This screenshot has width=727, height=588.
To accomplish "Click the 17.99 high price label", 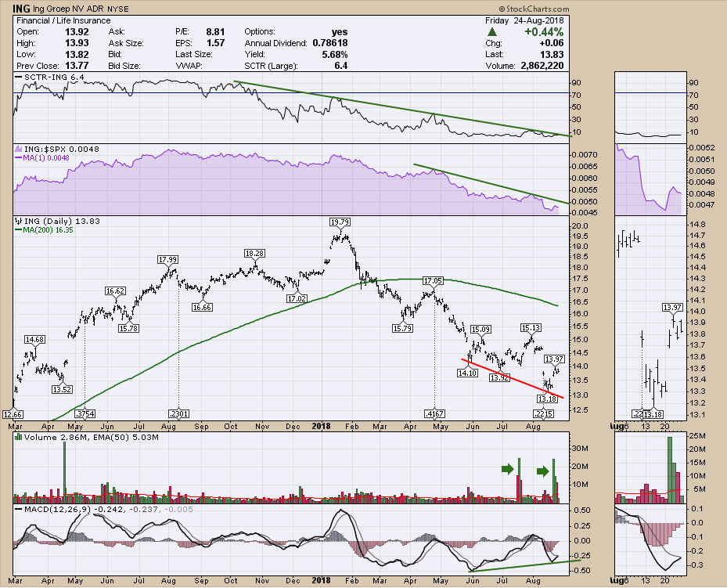I will tap(167, 260).
